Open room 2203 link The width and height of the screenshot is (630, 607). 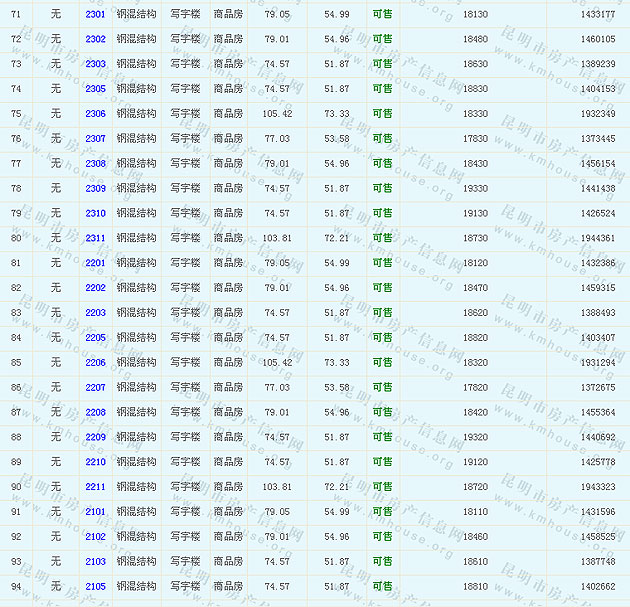coord(95,313)
